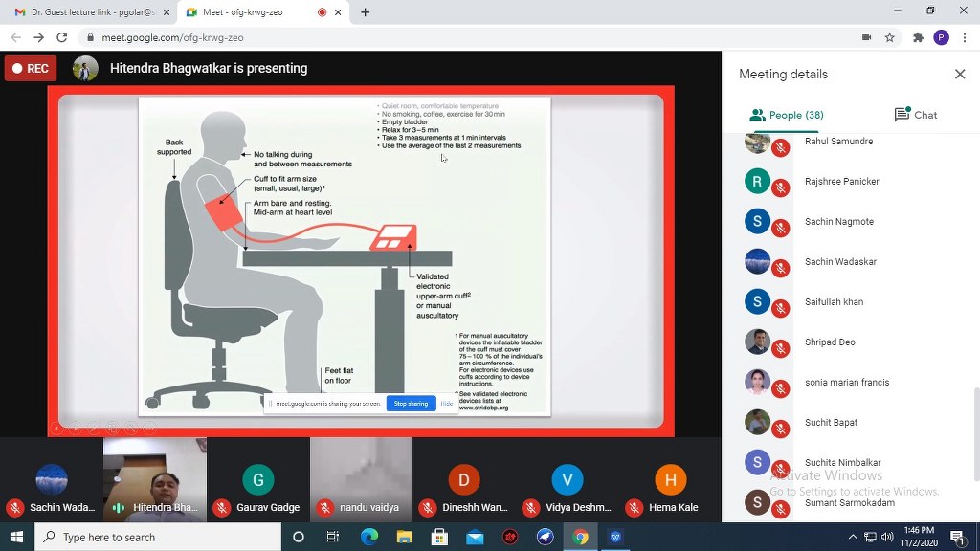
Task: Open Mail app from taskbar
Action: (475, 537)
